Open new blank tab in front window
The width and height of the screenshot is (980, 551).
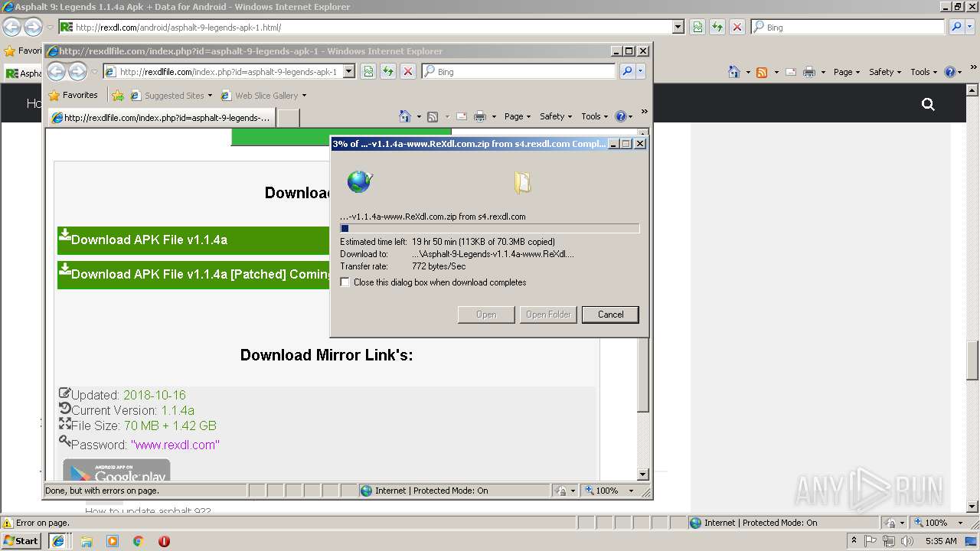click(x=288, y=118)
